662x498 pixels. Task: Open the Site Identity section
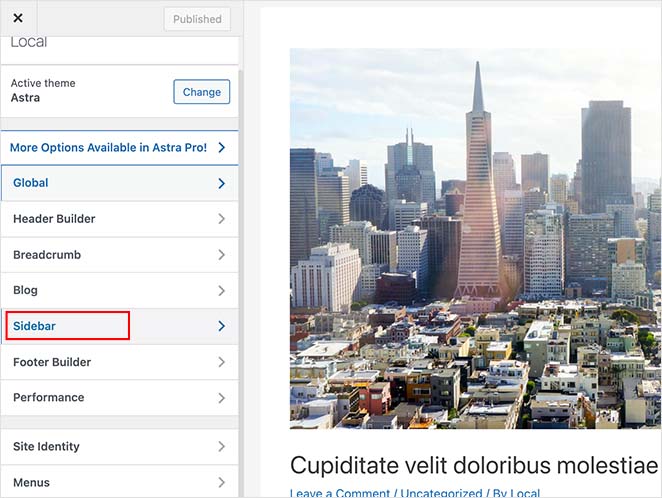46,446
